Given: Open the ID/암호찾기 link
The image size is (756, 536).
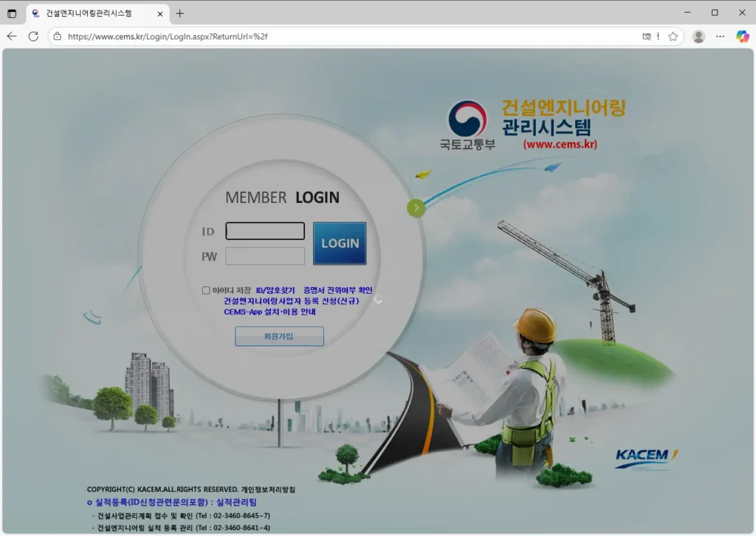Looking at the screenshot, I should coord(275,290).
